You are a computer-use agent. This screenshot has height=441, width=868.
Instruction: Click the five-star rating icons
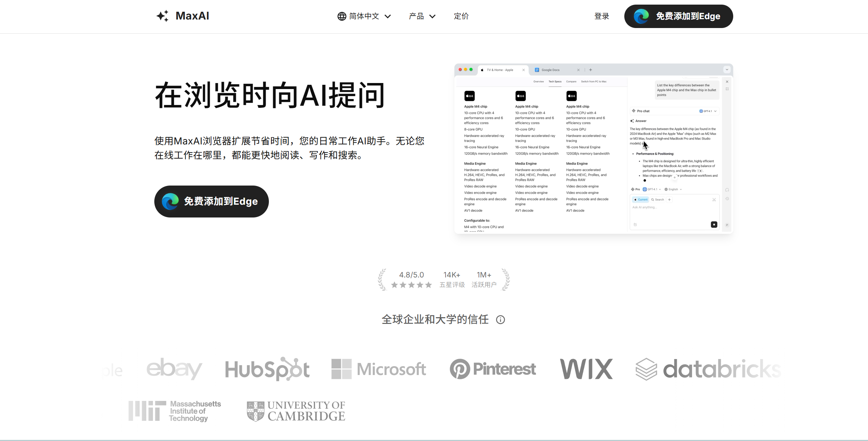coord(411,285)
